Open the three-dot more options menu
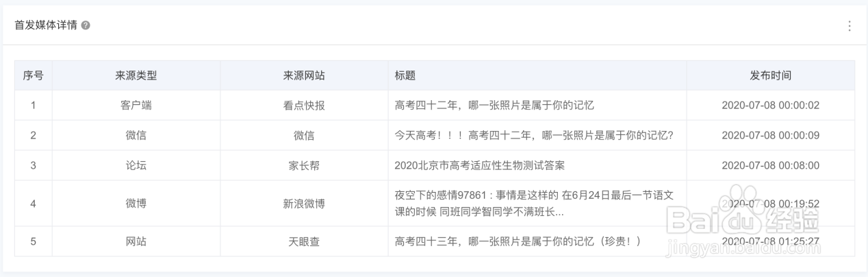The image size is (868, 277). pyautogui.click(x=850, y=26)
